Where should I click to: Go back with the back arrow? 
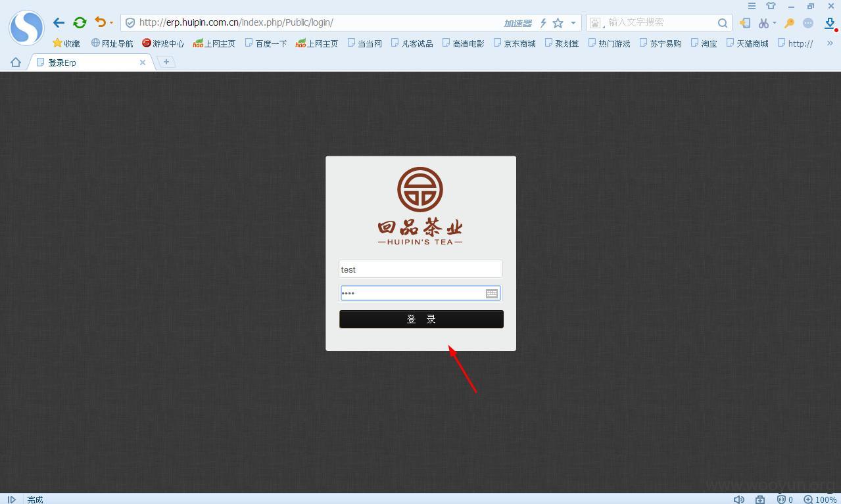coord(59,22)
